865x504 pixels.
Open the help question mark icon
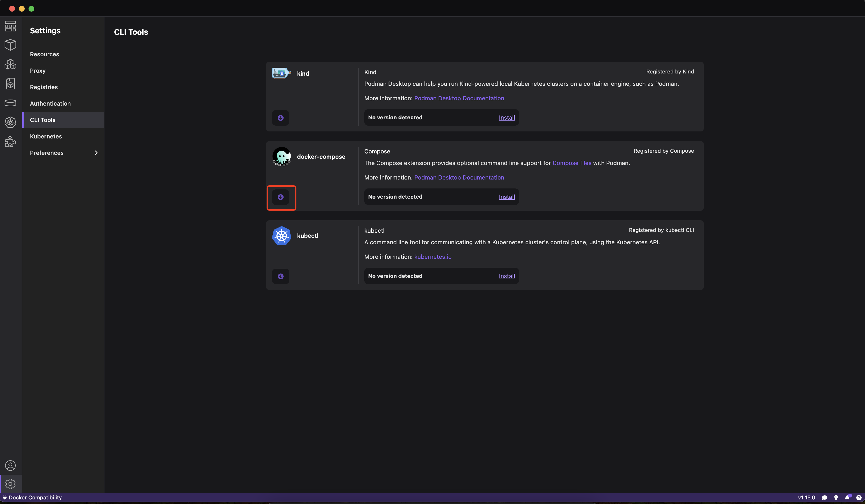pyautogui.click(x=858, y=497)
